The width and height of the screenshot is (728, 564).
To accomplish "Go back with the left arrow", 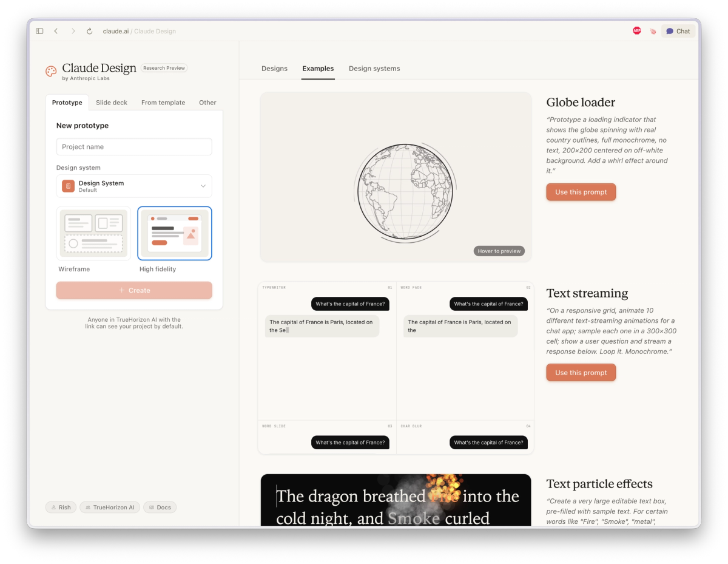I will tap(56, 31).
